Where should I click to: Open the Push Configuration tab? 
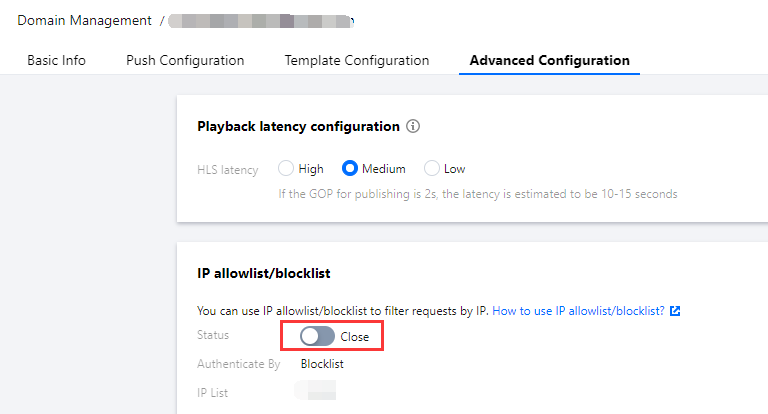[x=185, y=60]
